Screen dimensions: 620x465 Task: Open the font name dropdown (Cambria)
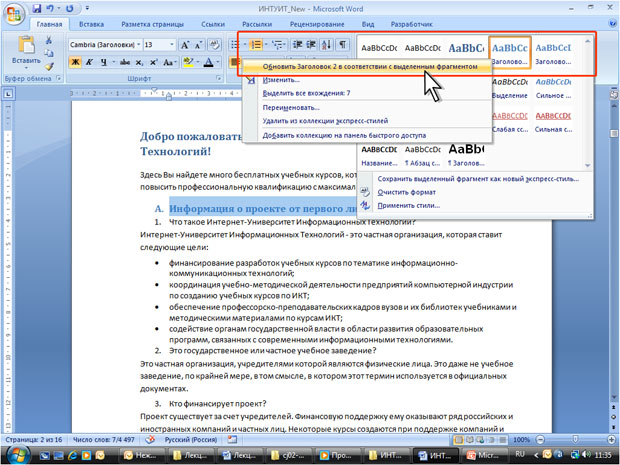click(139, 45)
